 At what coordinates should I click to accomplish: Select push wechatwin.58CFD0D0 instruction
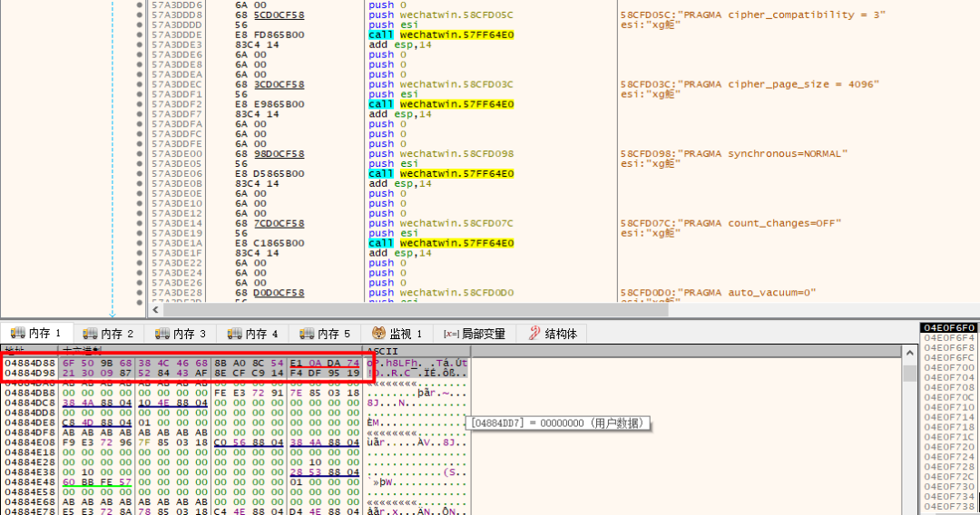441,293
